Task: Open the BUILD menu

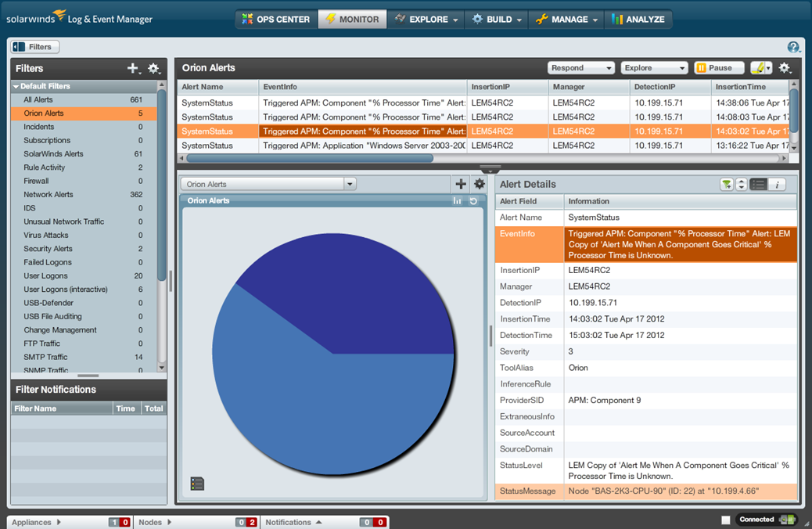Action: click(497, 19)
